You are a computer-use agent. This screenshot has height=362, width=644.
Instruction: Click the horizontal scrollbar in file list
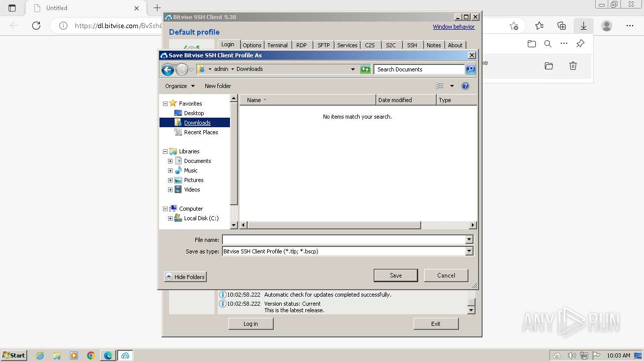334,225
